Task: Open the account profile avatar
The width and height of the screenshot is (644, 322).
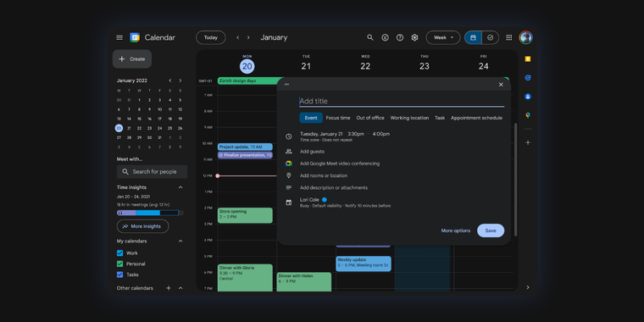Action: coord(525,37)
